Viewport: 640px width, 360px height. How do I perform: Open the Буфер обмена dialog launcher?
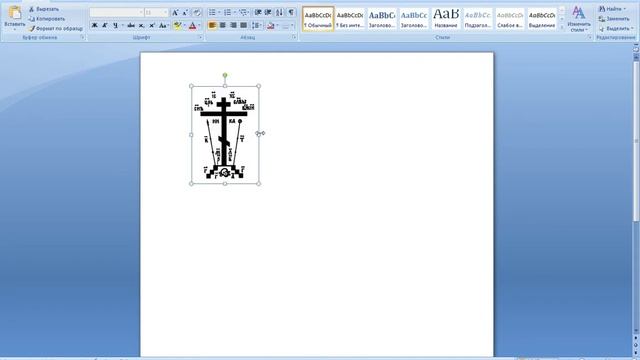pos(82,38)
